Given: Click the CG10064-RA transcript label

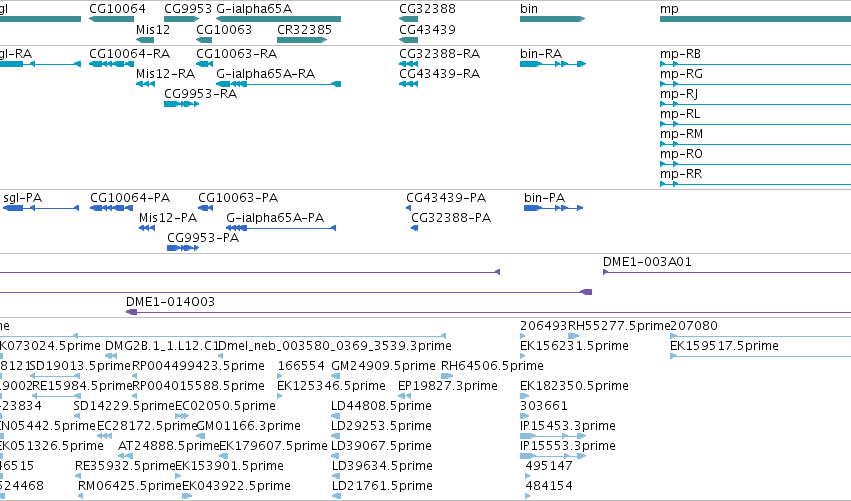Looking at the screenshot, I should [129, 54].
